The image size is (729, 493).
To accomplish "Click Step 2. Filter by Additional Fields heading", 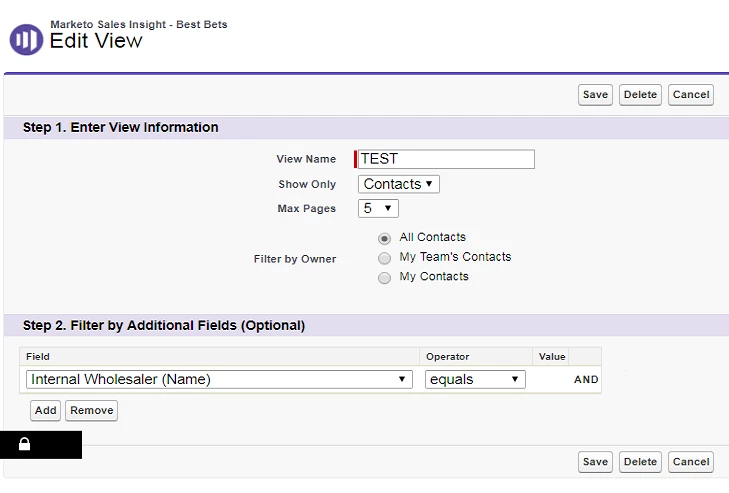I will click(x=164, y=325).
